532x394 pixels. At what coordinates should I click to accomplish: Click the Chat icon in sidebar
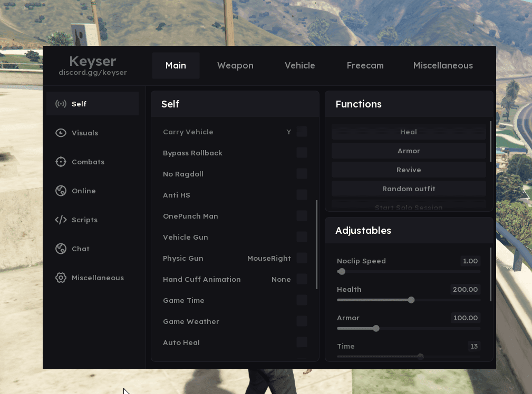[61, 249]
